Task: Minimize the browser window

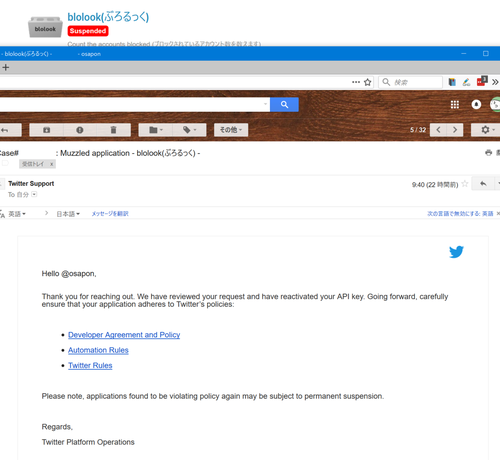Action: coord(464,54)
